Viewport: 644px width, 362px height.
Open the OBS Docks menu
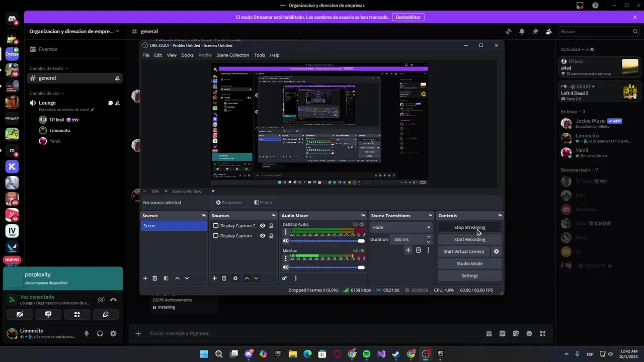point(187,55)
